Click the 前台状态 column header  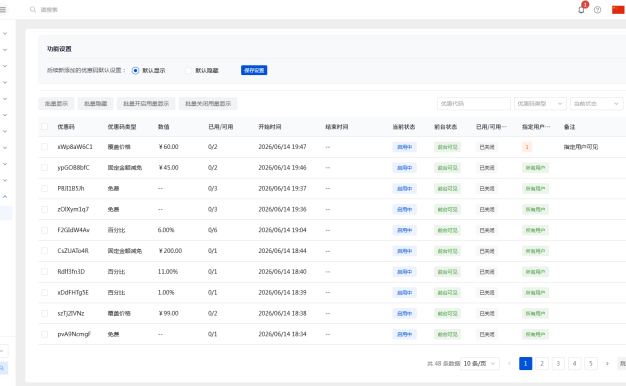446,127
